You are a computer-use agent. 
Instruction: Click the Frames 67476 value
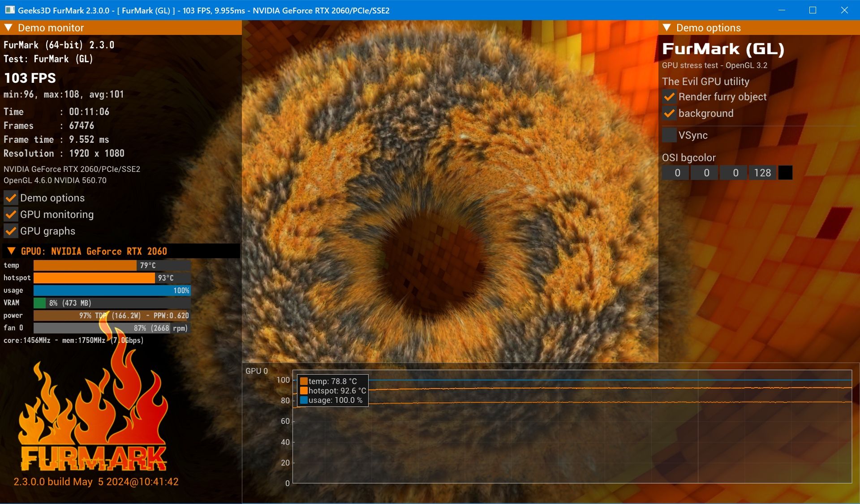[82, 126]
